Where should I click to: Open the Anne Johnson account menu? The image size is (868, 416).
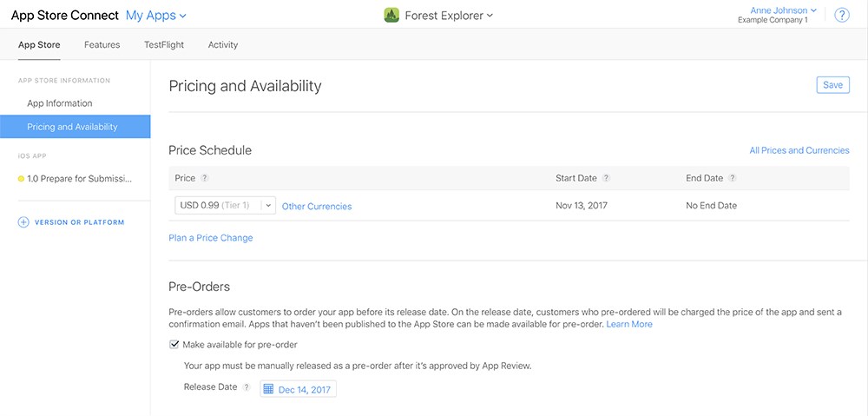pyautogui.click(x=783, y=10)
